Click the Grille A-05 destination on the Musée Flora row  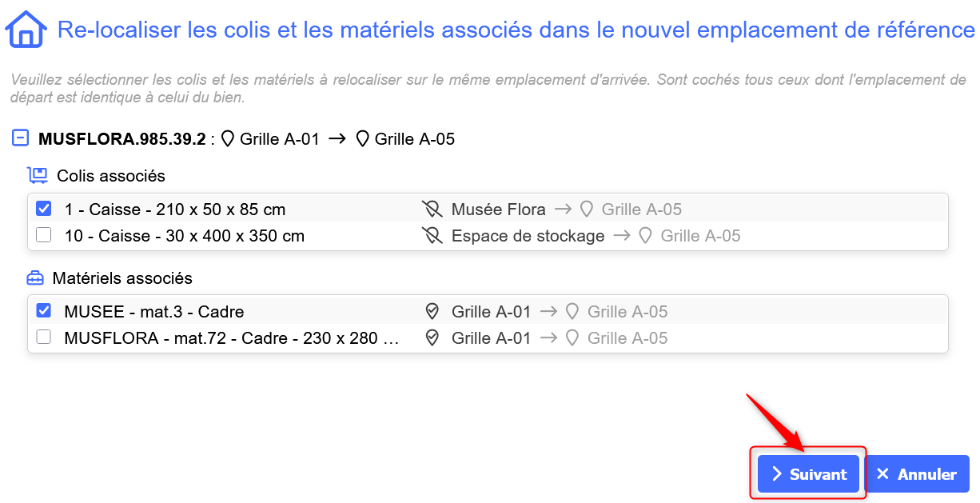[641, 210]
